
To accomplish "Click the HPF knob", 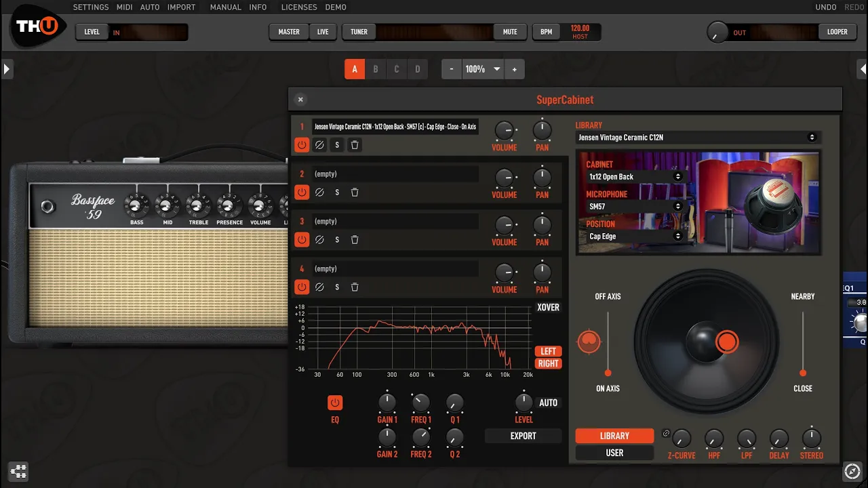I will [713, 439].
